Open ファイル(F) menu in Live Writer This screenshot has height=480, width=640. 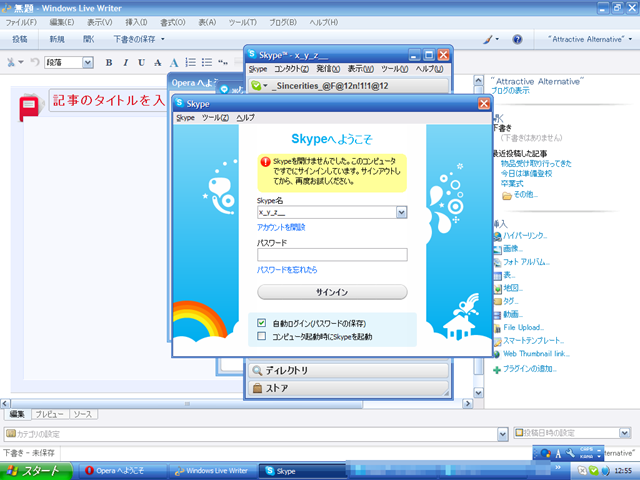(21, 22)
